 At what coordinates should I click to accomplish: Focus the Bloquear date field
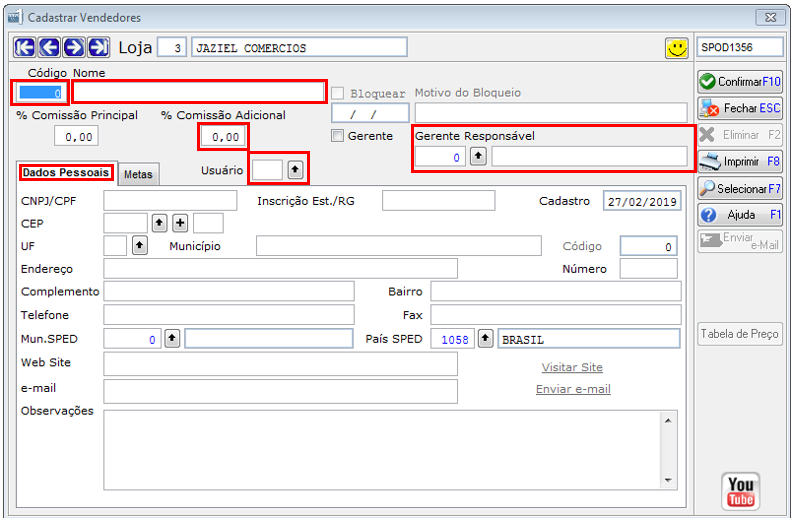pyautogui.click(x=370, y=113)
